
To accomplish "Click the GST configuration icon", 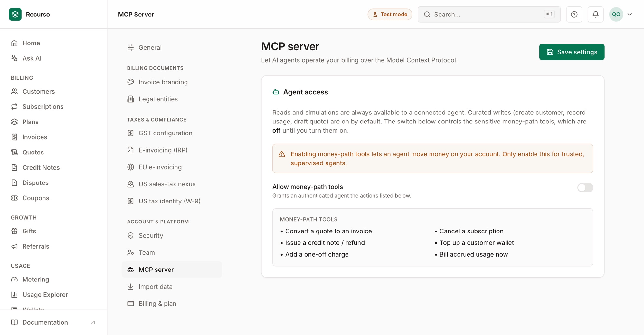I will tap(130, 133).
